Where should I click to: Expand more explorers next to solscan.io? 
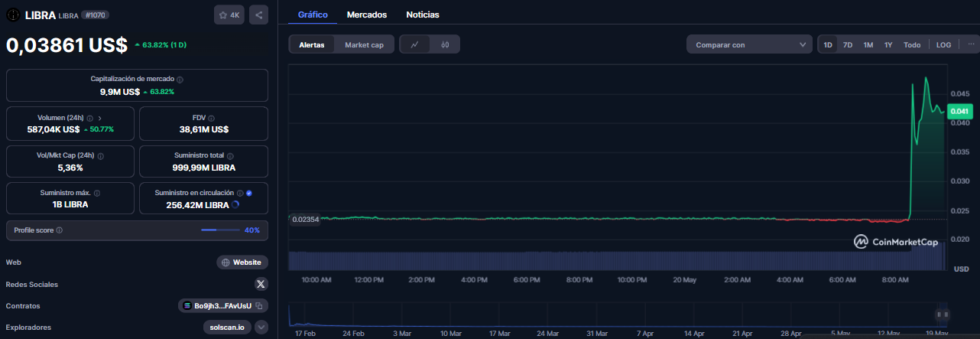(261, 328)
